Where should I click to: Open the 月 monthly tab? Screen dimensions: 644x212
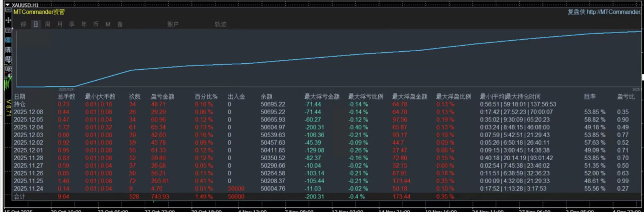[60, 24]
